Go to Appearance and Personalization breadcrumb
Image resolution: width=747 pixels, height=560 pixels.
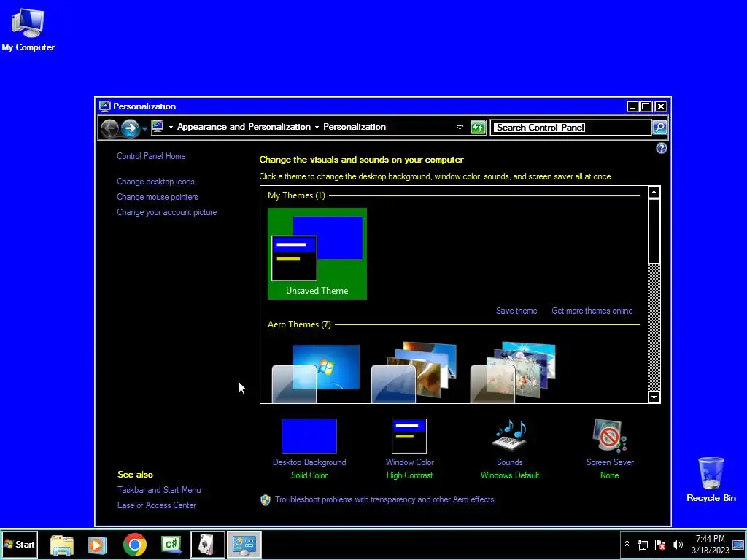[x=244, y=127]
